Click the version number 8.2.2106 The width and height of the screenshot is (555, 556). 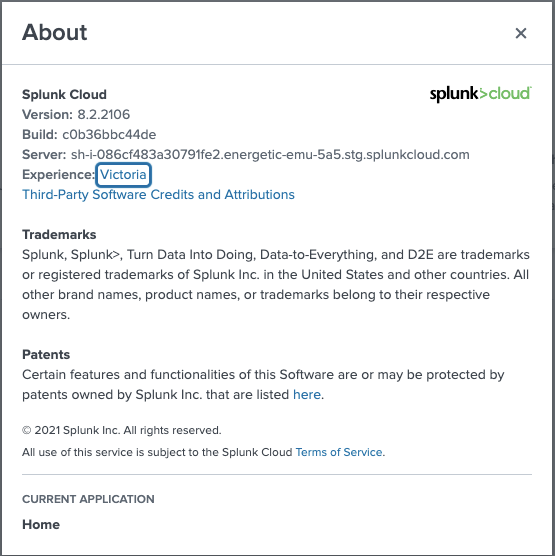[104, 115]
